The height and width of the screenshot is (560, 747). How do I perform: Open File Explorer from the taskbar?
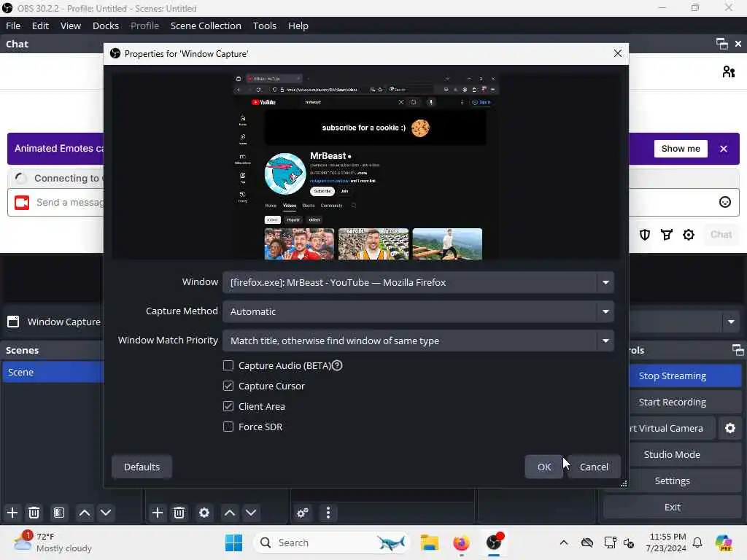coord(429,542)
